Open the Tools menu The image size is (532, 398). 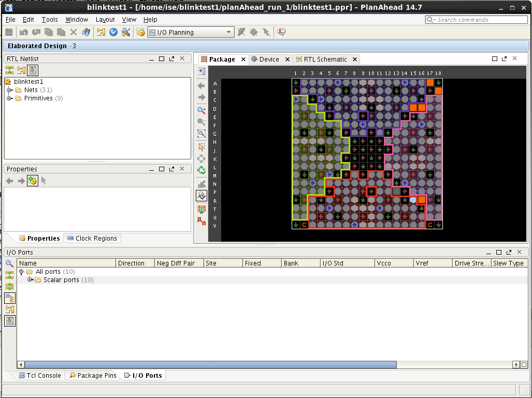click(50, 20)
